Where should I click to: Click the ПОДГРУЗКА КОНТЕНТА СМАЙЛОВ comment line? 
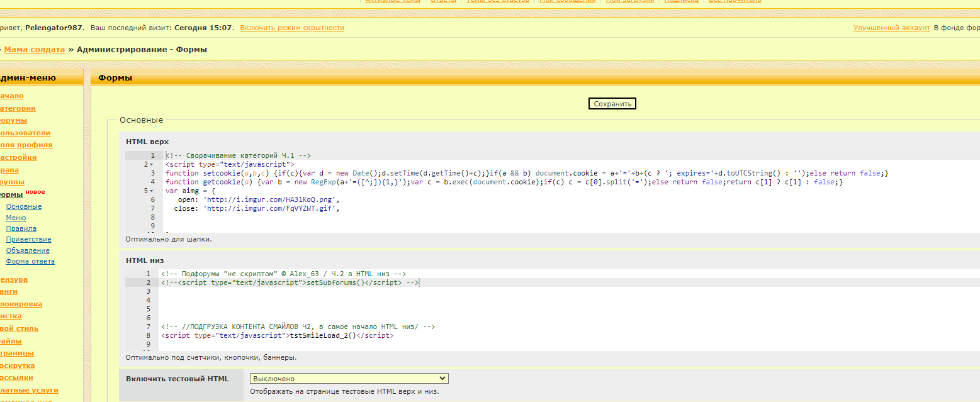tap(298, 327)
